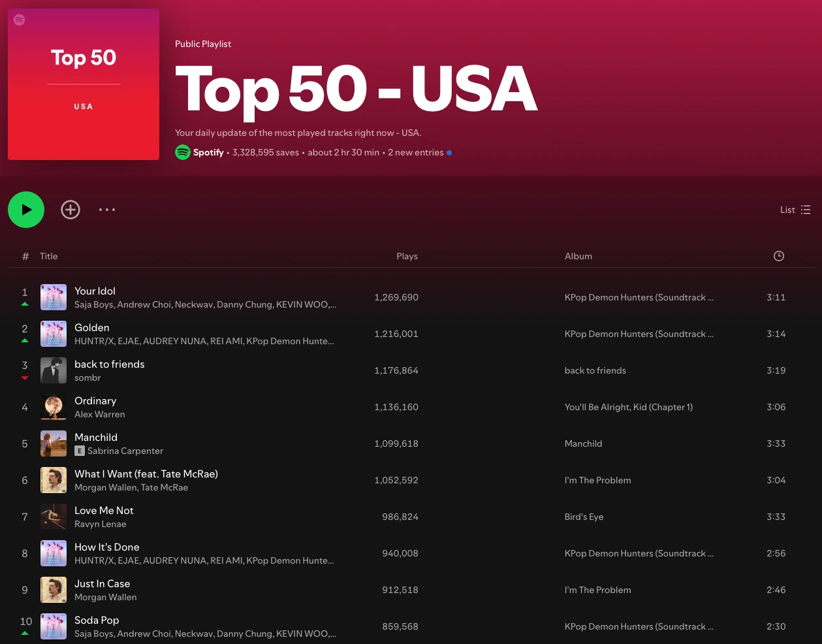Open the How It's Done track title
The image size is (822, 644).
107,547
